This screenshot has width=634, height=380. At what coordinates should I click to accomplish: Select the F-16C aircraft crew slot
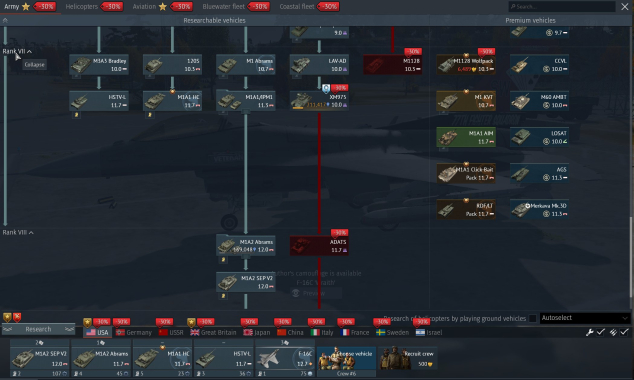285,358
